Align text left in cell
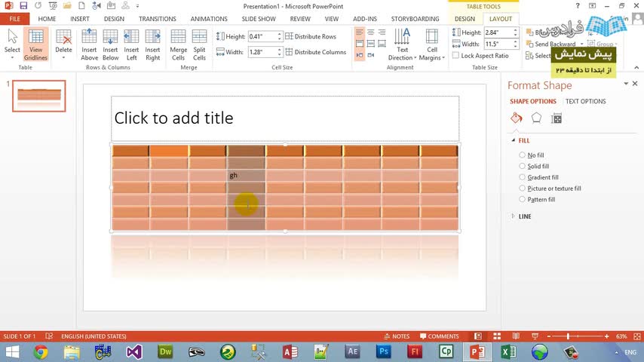The height and width of the screenshot is (362, 644). (360, 32)
